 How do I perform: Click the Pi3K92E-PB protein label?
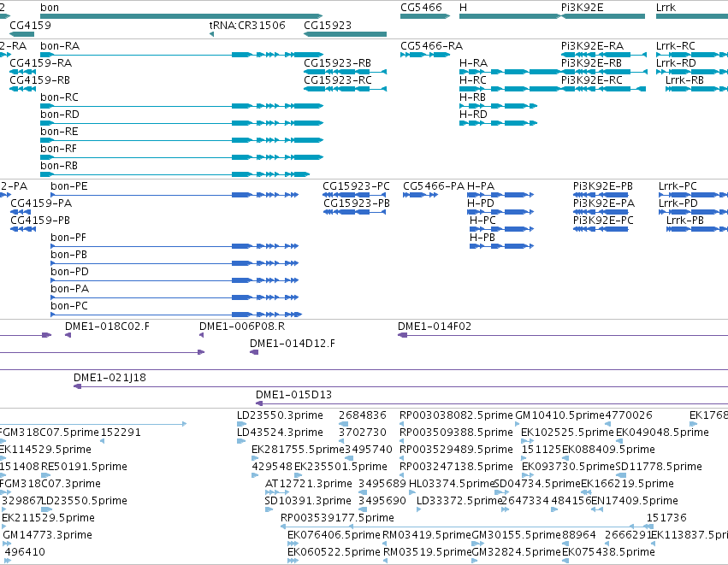603,186
